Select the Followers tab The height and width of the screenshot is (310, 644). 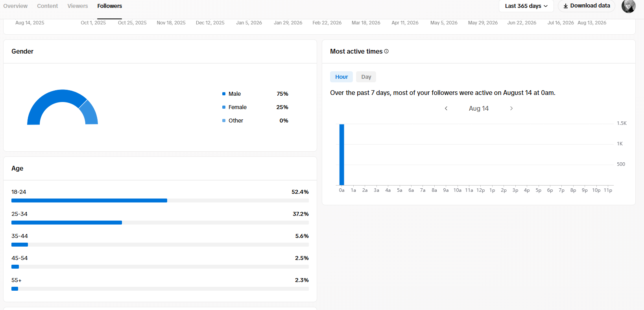(110, 6)
